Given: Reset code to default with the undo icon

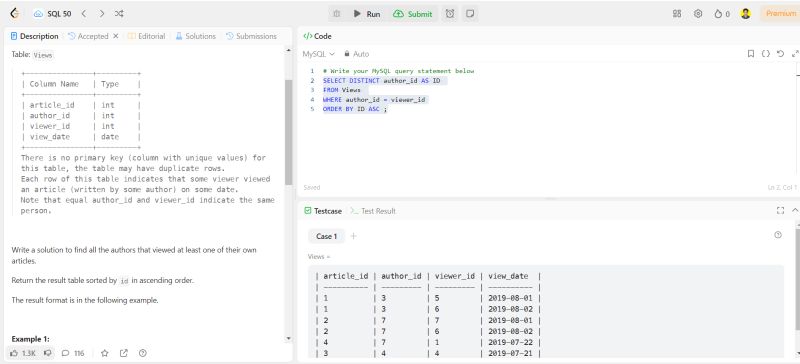Looking at the screenshot, I should coord(780,54).
